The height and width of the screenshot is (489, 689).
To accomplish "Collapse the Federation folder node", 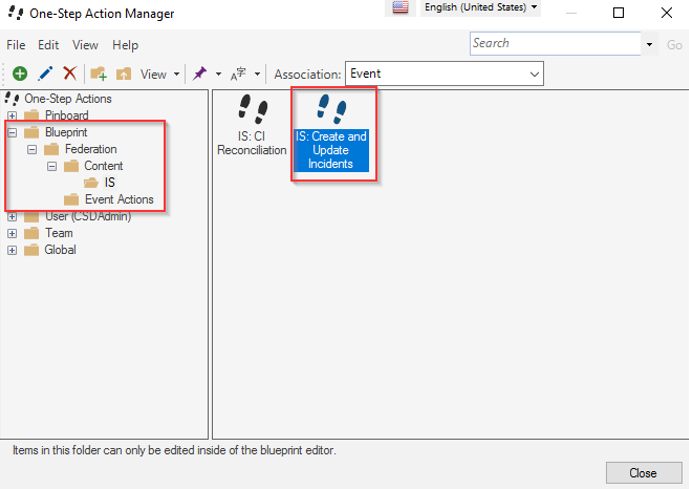I will point(32,150).
